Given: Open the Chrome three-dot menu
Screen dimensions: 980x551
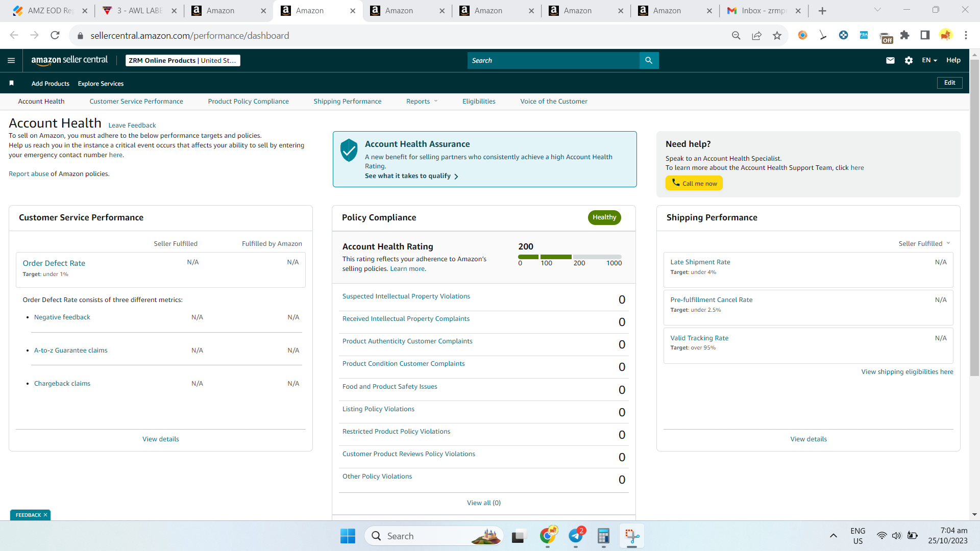Looking at the screenshot, I should [966, 35].
